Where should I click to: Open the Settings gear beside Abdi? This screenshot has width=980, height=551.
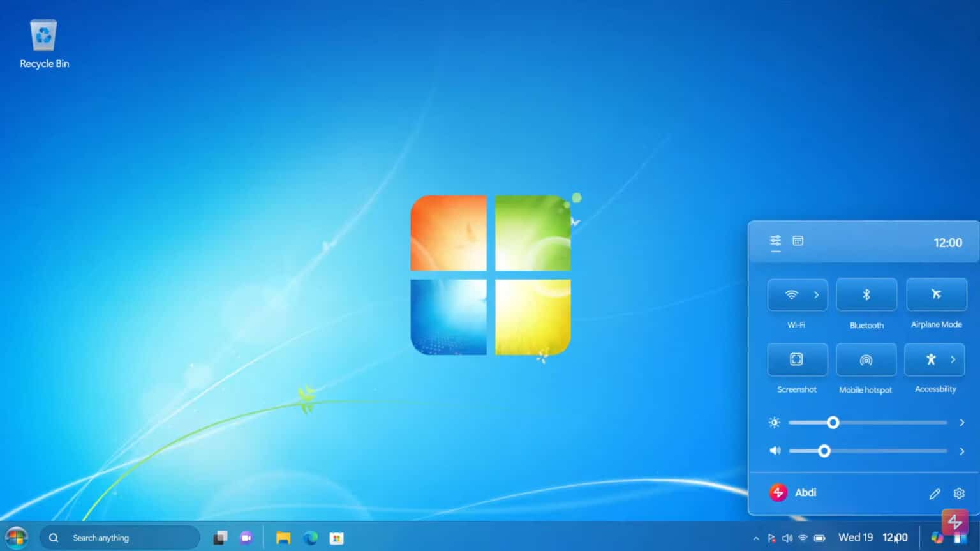(958, 493)
